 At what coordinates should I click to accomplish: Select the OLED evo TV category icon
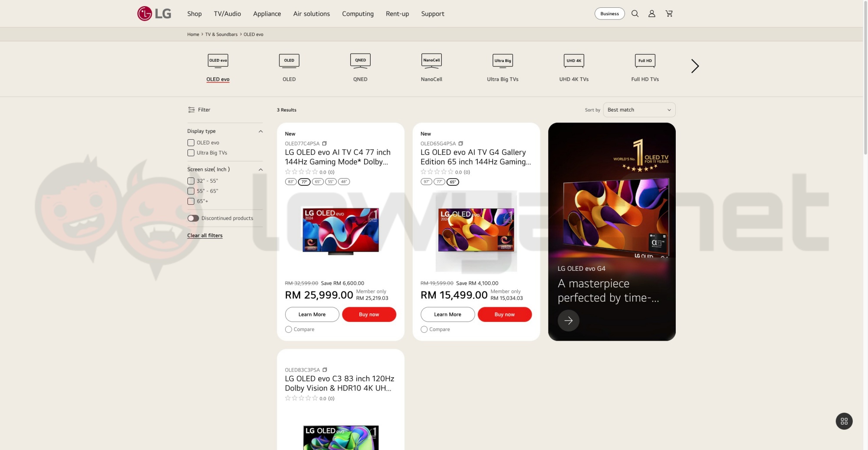[218, 61]
